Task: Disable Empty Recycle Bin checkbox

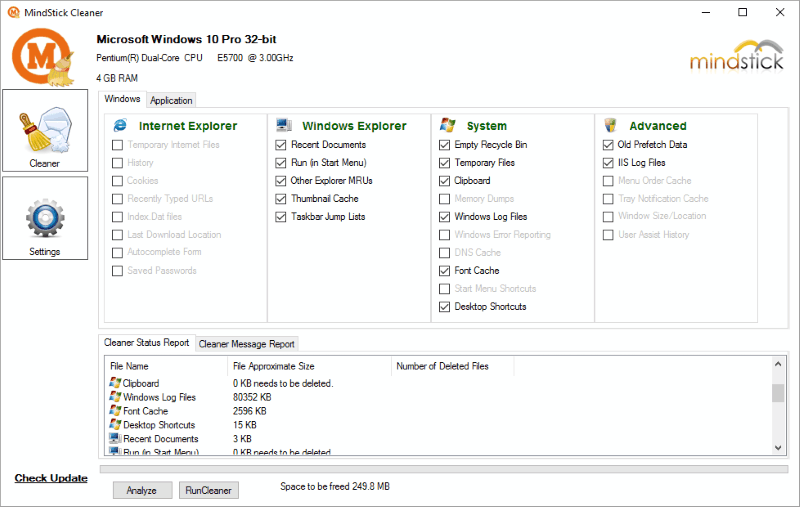Action: click(444, 145)
